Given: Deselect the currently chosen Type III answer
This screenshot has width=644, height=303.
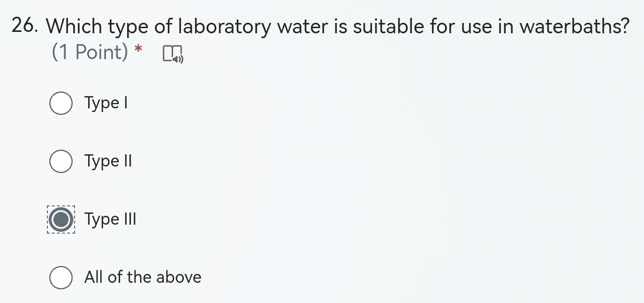Looking at the screenshot, I should 61,219.
